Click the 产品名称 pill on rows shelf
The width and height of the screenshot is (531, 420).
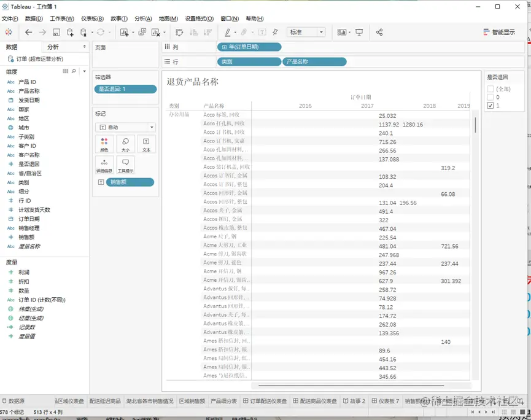point(314,61)
